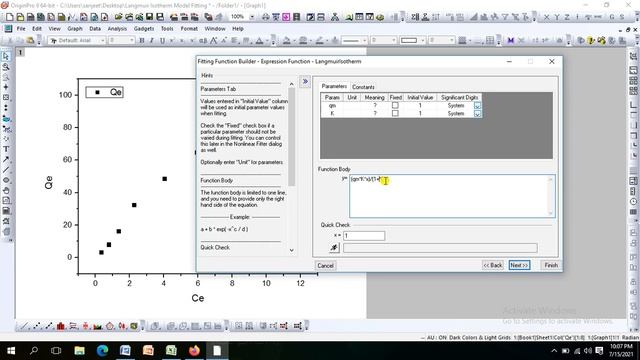Open the Gadgets menu
Screen dimensions: 640x360
pos(144,29)
